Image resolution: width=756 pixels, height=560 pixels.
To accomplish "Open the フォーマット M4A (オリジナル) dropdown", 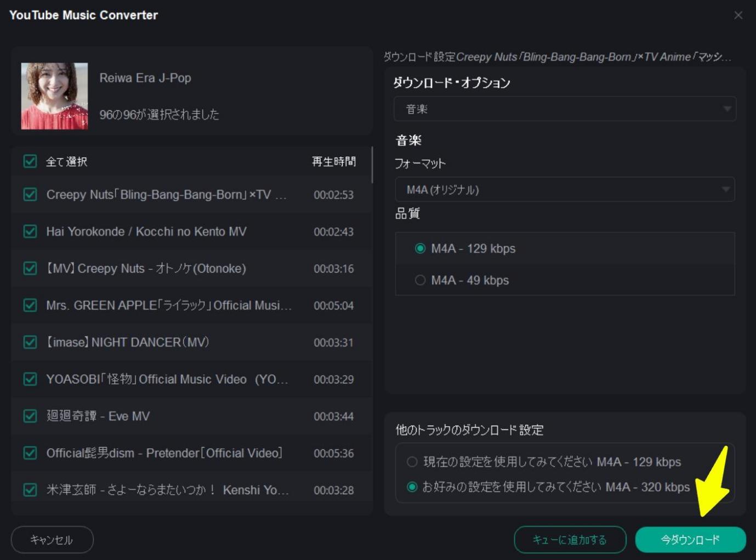I will tap(565, 190).
